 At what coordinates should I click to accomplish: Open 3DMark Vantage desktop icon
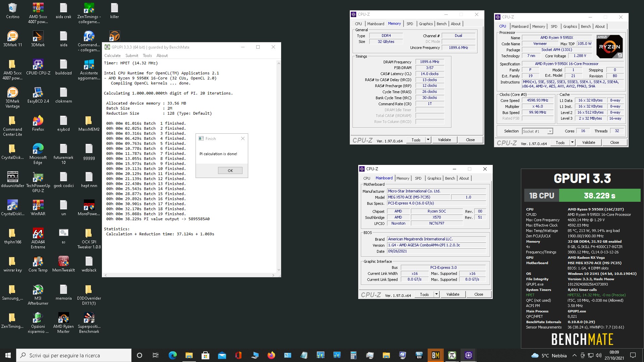12,98
